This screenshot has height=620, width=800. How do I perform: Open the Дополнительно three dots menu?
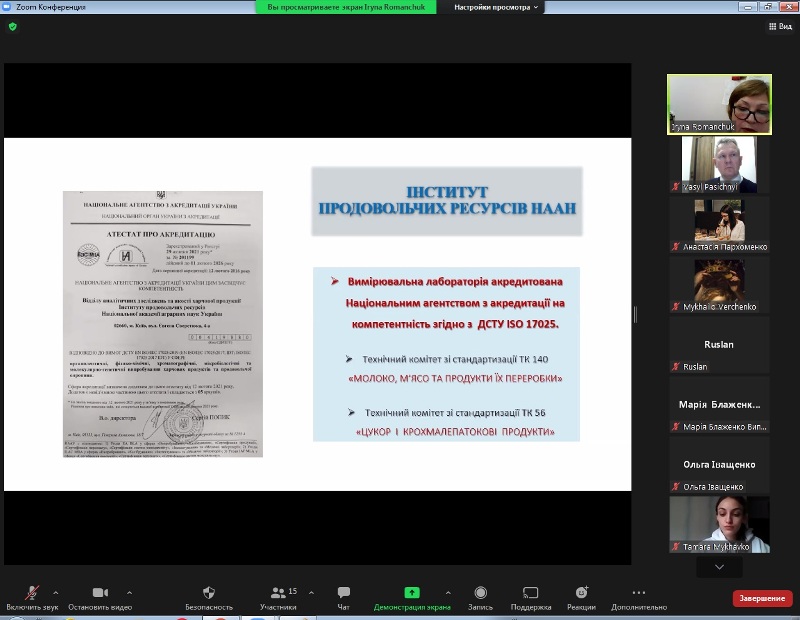click(639, 592)
